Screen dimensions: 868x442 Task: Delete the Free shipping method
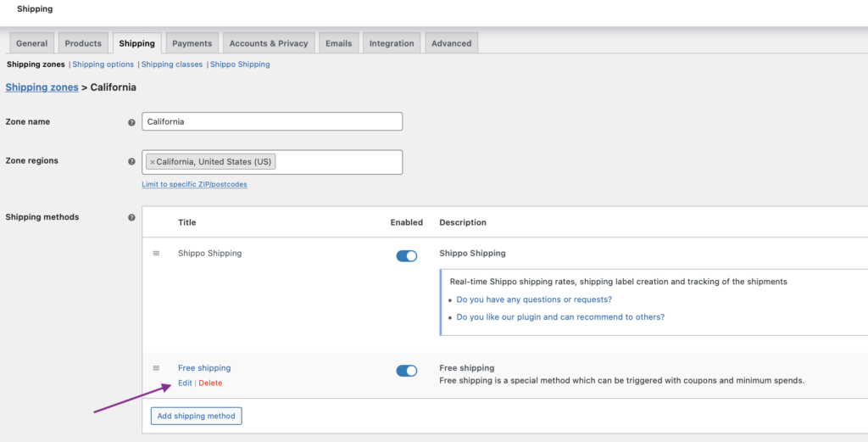pos(210,383)
